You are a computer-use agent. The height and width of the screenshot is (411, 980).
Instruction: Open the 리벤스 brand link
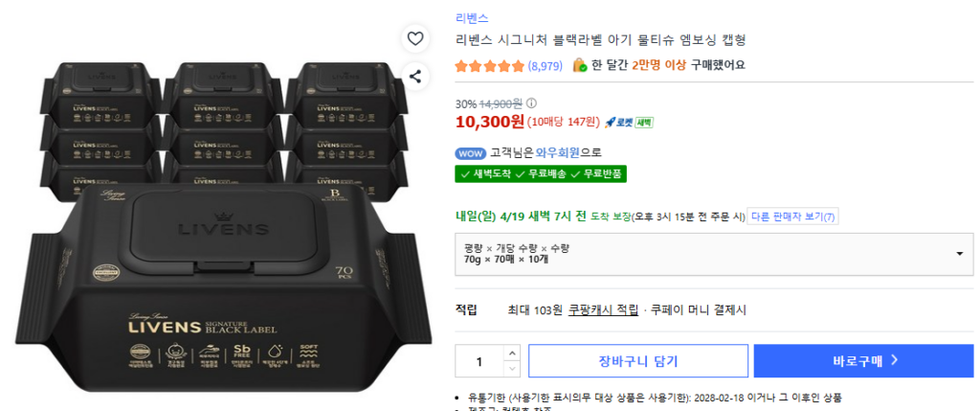point(472,18)
